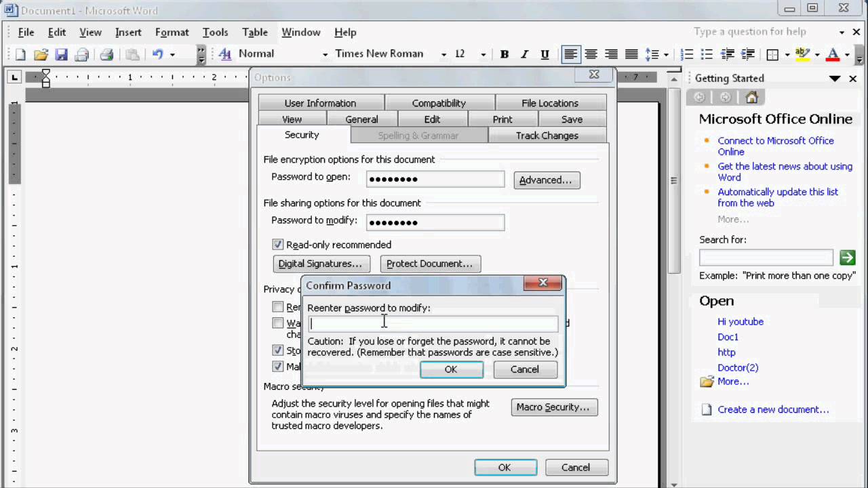Toggle the checked 'Ma' privacy checkbox

pos(277,367)
